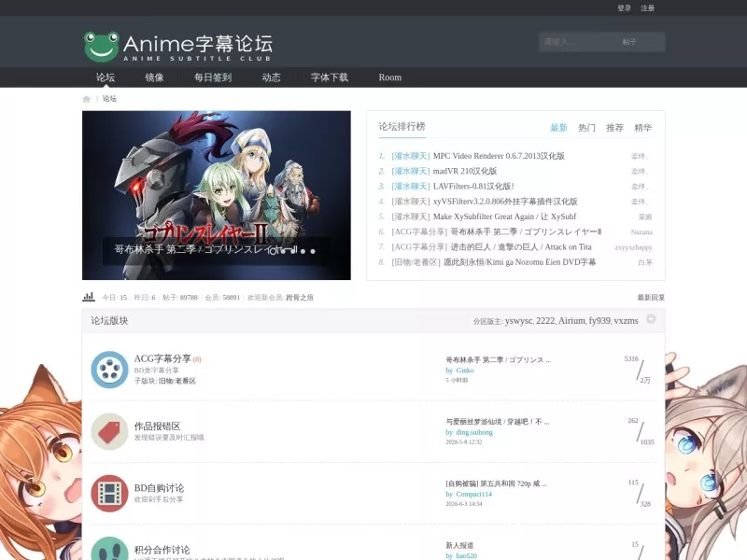Click the 注册 link at top
The width and height of the screenshot is (747, 560).
coord(647,8)
